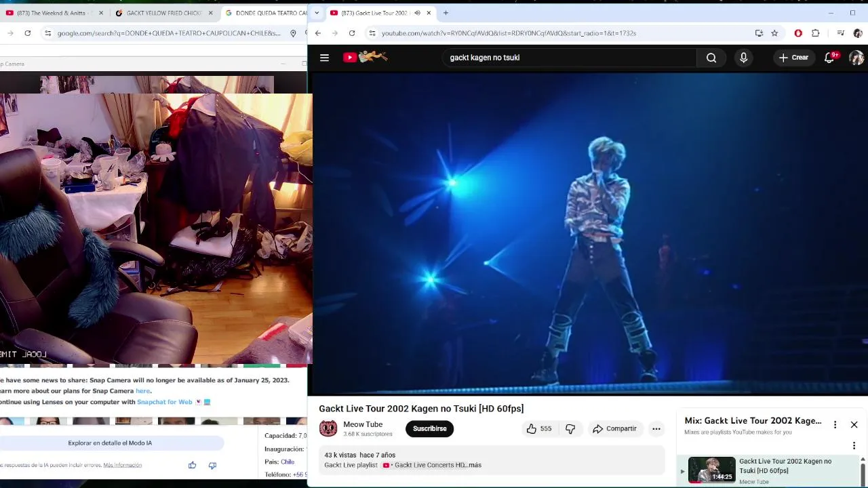Open new tab in the YouTube window
The image size is (868, 488).
[446, 13]
